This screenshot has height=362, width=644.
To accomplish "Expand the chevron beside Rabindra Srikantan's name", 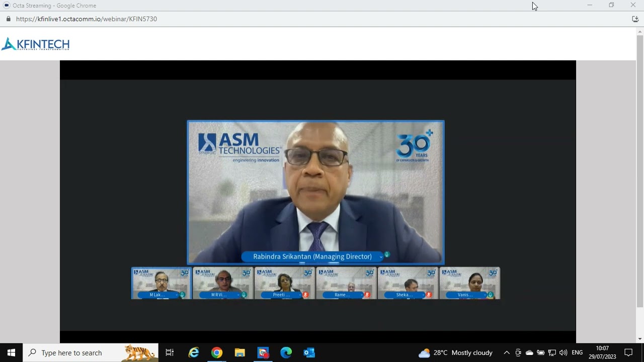I will point(381,257).
